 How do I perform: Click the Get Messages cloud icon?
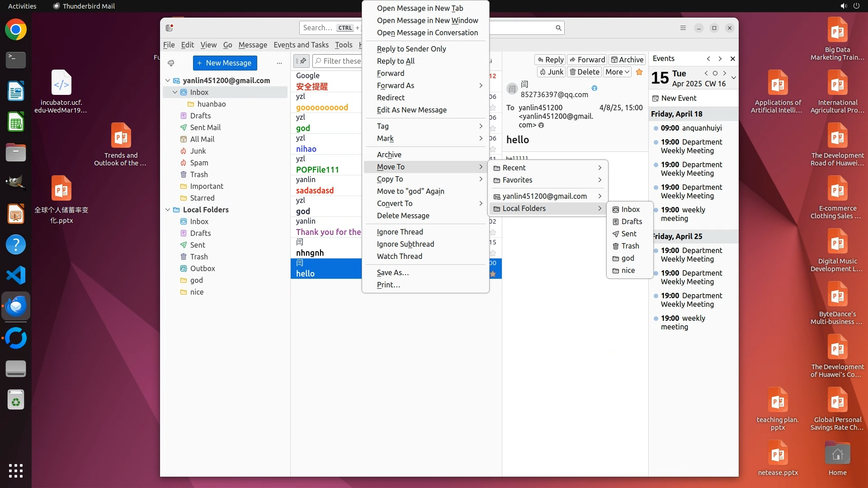(x=171, y=63)
